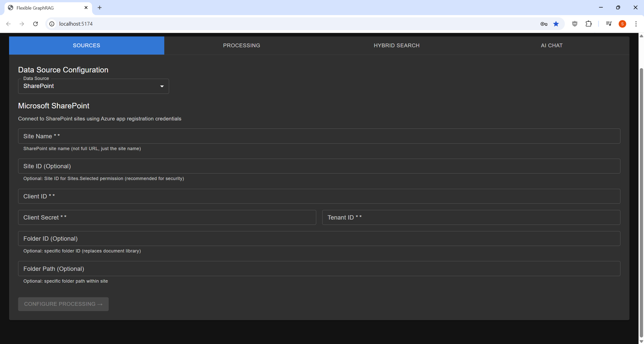644x344 pixels.
Task: Click the Configure Processing button
Action: pyautogui.click(x=63, y=304)
